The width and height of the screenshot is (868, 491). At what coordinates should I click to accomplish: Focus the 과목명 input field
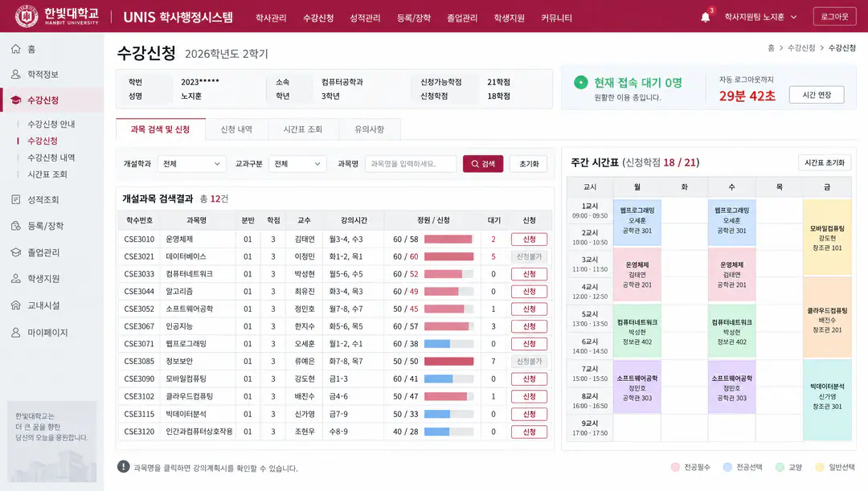pyautogui.click(x=411, y=164)
